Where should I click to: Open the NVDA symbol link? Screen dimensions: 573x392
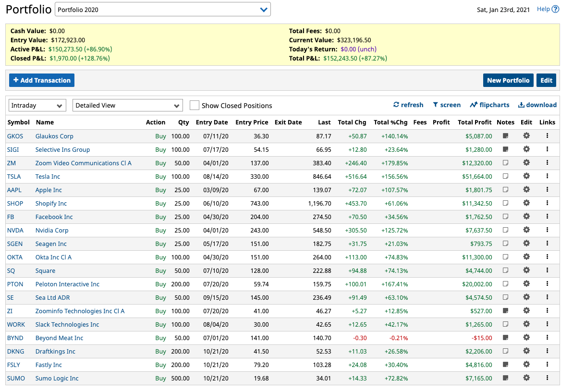(15, 231)
